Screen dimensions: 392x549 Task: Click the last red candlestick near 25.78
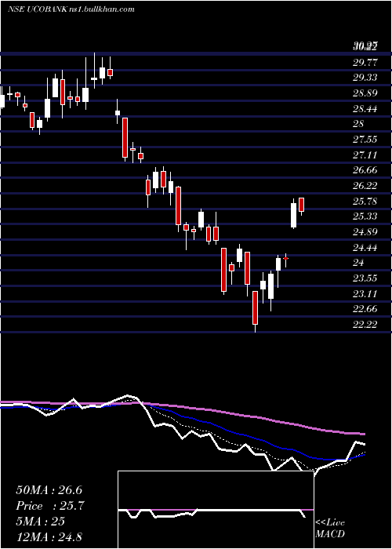coord(301,205)
